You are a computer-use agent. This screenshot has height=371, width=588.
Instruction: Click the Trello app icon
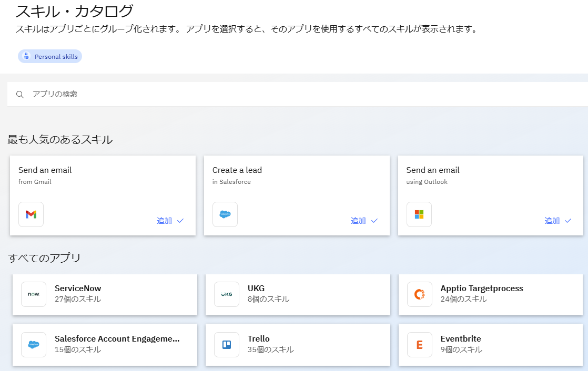[227, 345]
